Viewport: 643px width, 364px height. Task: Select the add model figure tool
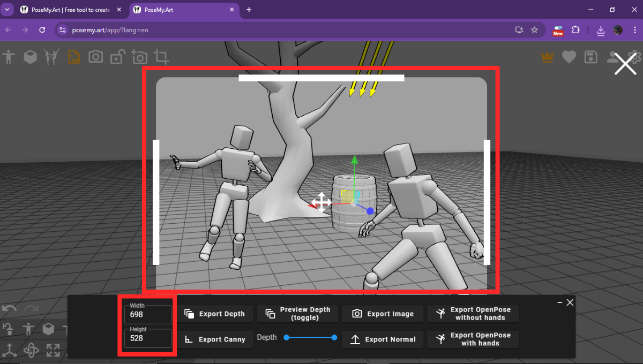9,56
